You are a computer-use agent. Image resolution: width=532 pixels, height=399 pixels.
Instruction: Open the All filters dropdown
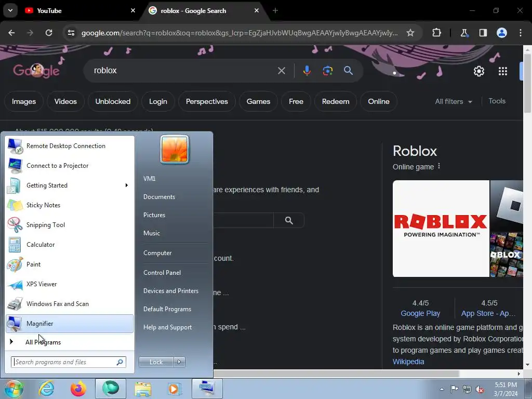454,101
